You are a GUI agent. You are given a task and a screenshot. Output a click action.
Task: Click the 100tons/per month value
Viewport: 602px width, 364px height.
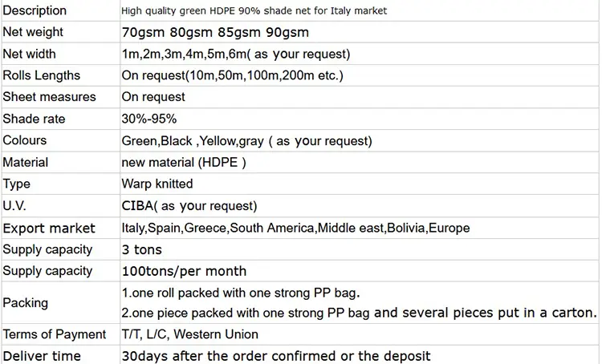pyautogui.click(x=184, y=271)
